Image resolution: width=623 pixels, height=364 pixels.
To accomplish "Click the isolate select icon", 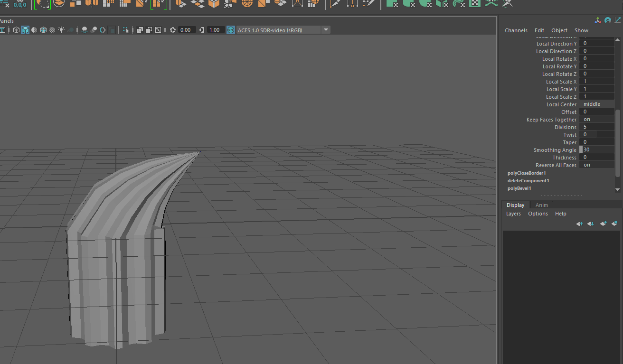I will [126, 30].
